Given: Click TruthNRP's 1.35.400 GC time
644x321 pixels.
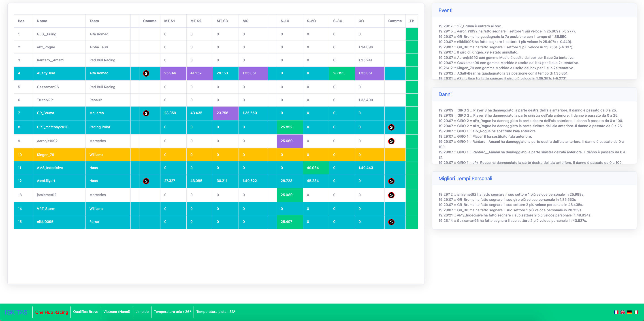Looking at the screenshot, I should (x=365, y=100).
